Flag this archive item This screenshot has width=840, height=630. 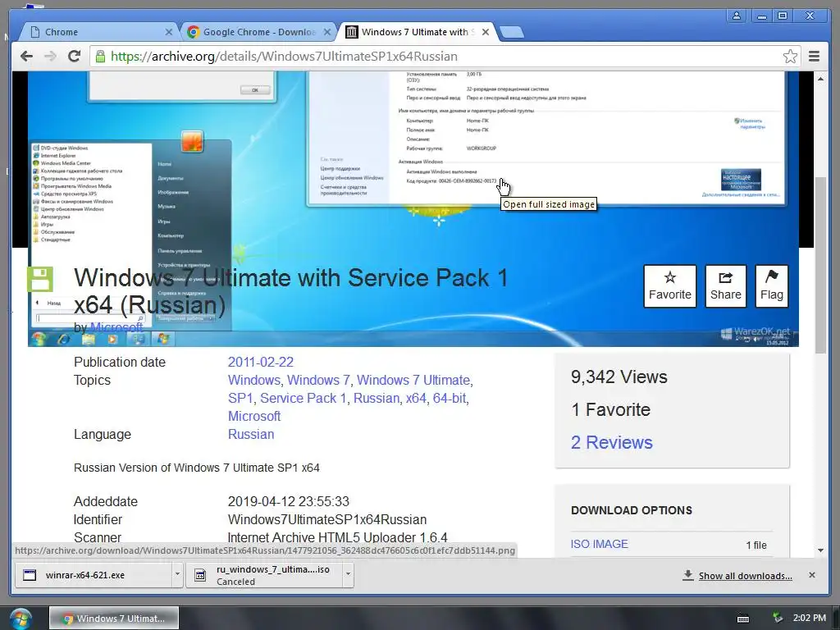click(x=771, y=286)
